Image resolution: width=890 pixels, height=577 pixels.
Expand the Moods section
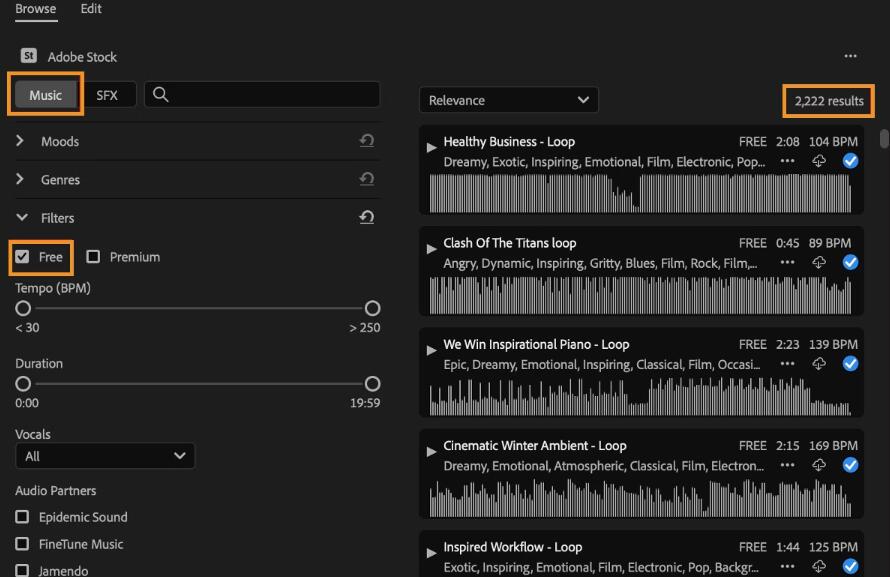[x=20, y=141]
